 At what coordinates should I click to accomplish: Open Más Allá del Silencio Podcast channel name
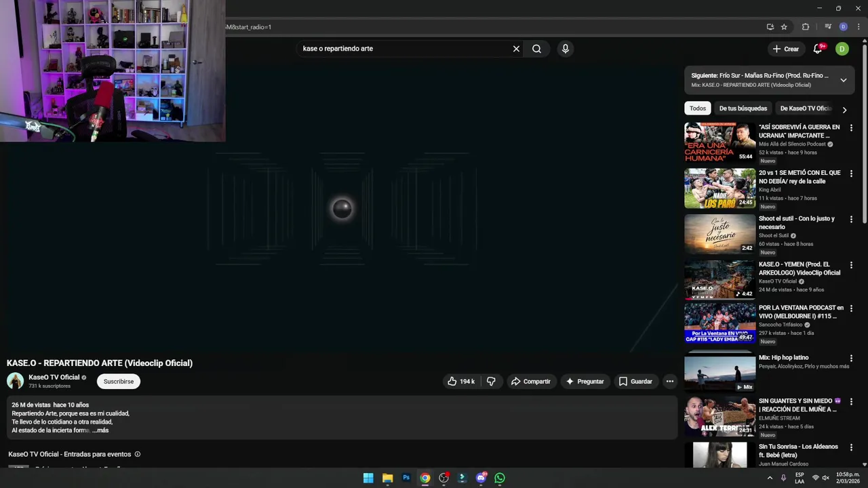point(792,144)
